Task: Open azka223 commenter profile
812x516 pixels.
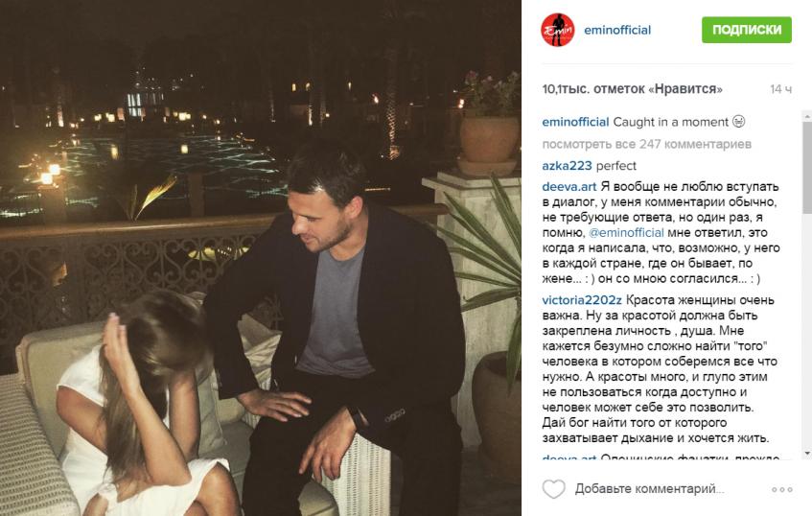Action: [567, 166]
